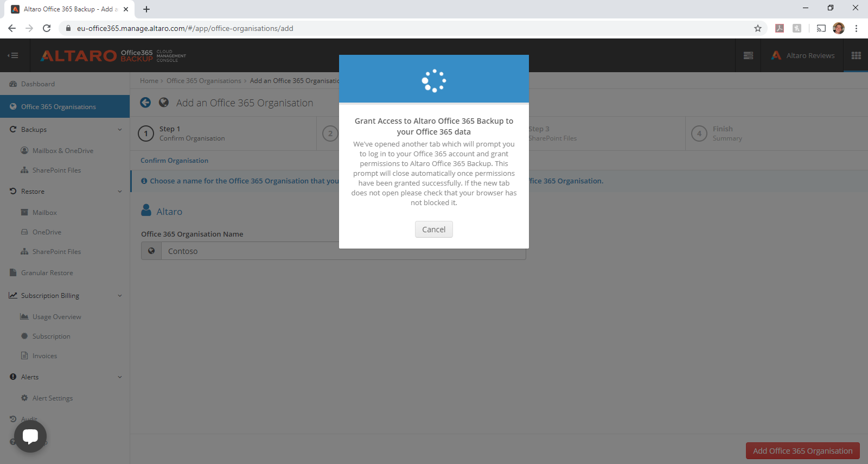The height and width of the screenshot is (464, 868).
Task: Click the Alerts exclamation icon
Action: (x=13, y=377)
